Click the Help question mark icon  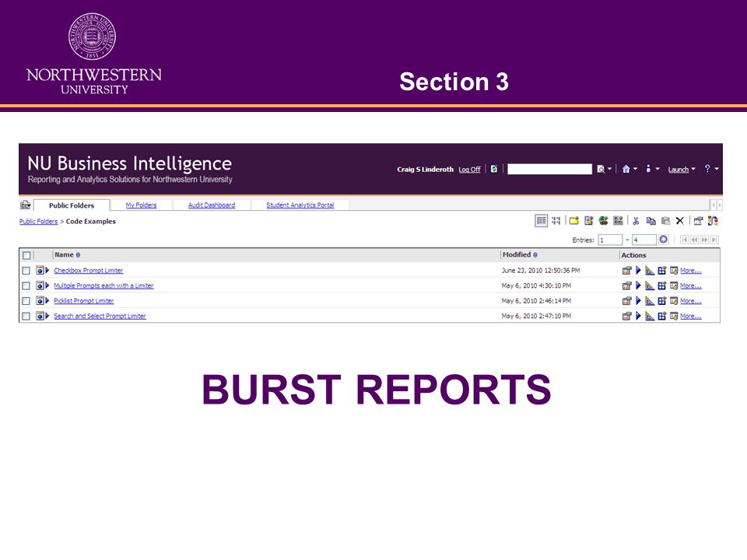pos(707,169)
